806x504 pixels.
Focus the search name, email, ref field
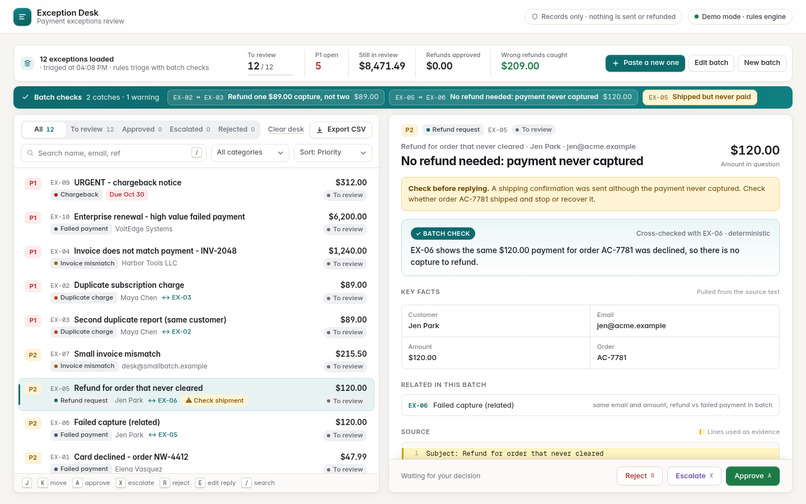click(x=113, y=153)
